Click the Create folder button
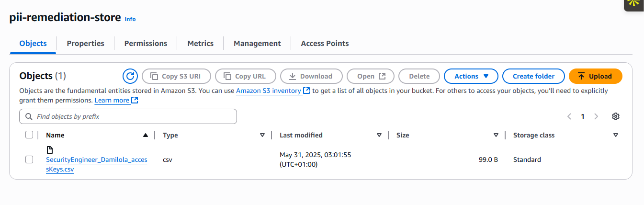This screenshot has height=205, width=644. 533,76
